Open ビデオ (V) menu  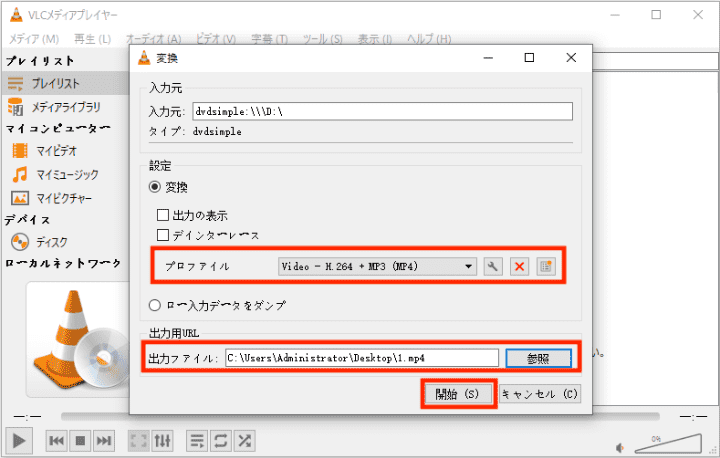click(x=216, y=39)
